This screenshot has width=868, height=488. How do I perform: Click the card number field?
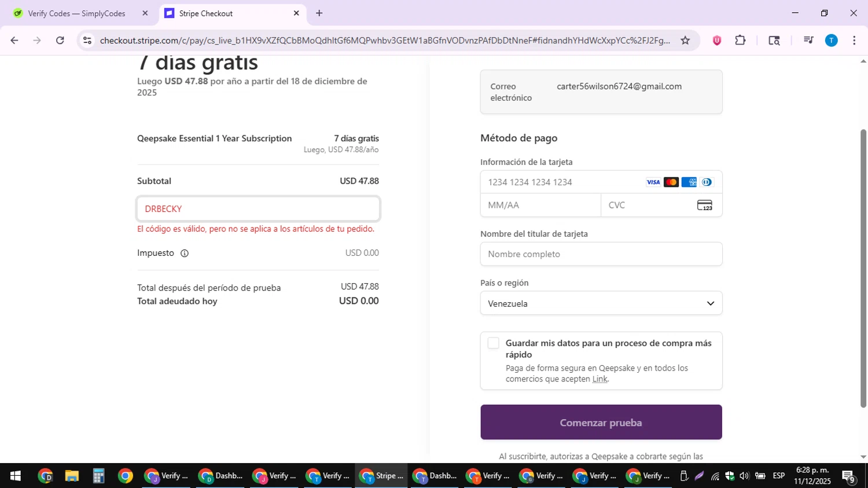[601, 182]
